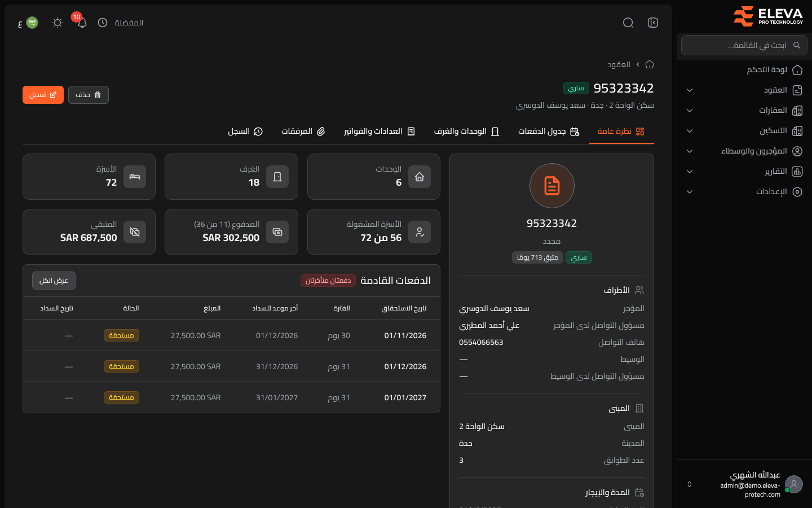Select payment row due 01/12/2026
Image resolution: width=812 pixels, height=508 pixels.
click(231, 366)
